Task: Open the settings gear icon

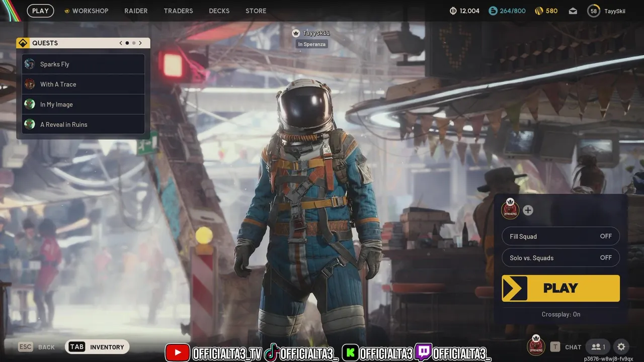Action: [x=621, y=347]
